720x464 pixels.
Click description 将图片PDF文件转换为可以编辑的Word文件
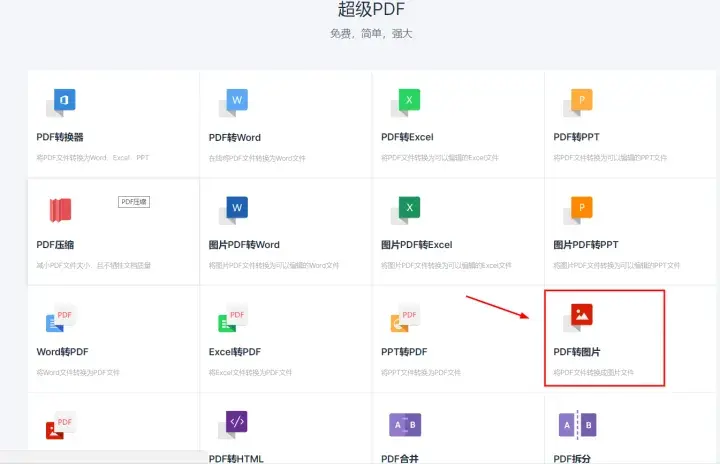pos(274,265)
